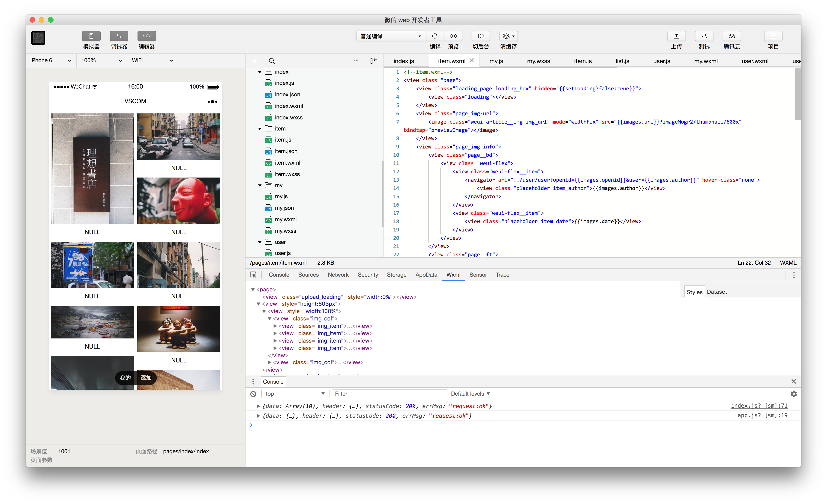
Task: Select the element inspector picker icon
Action: (253, 275)
